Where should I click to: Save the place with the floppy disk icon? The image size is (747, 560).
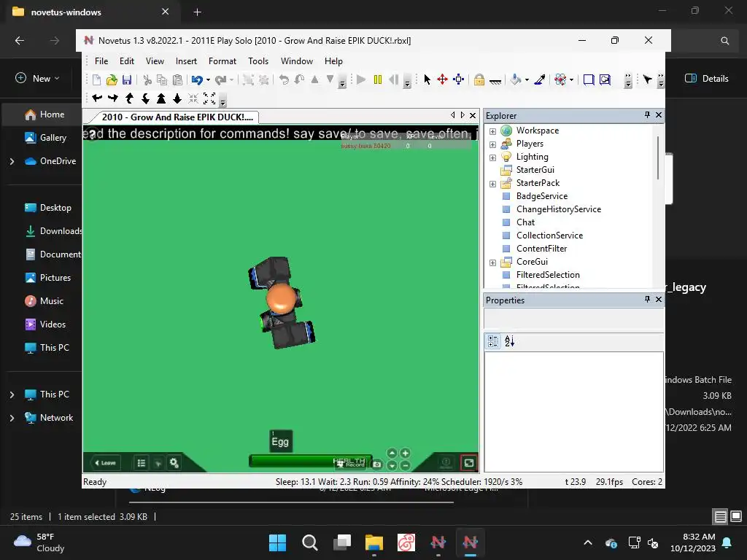[x=127, y=79]
